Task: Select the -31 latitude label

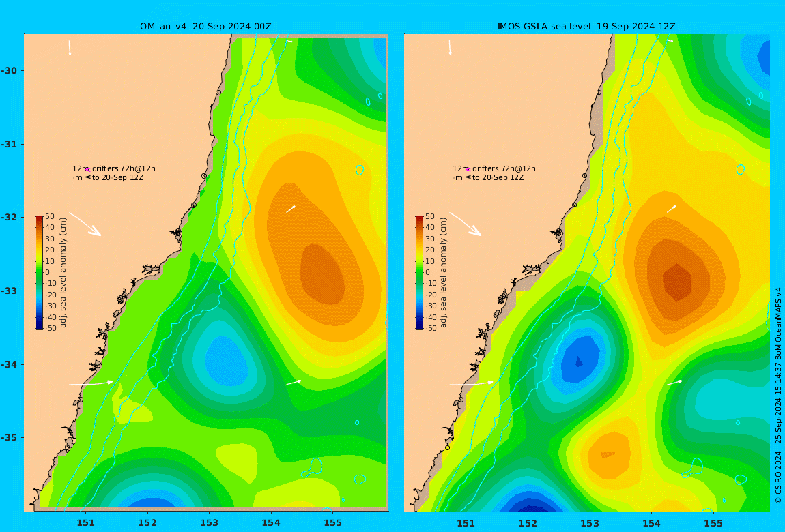Action: click(9, 144)
